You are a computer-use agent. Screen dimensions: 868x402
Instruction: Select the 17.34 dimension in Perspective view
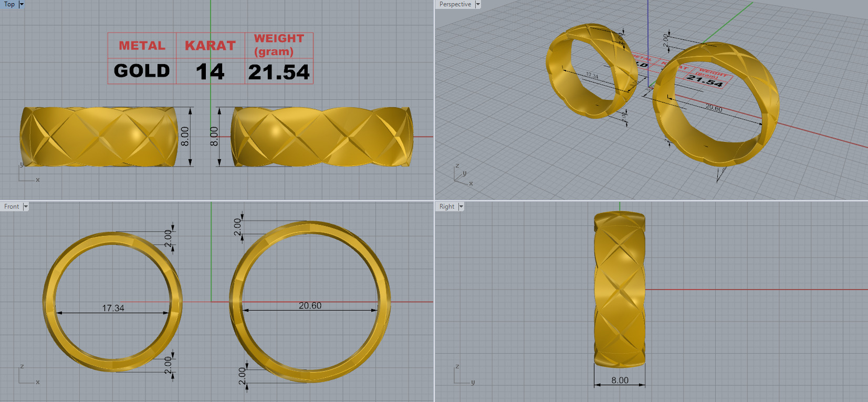coord(592,76)
